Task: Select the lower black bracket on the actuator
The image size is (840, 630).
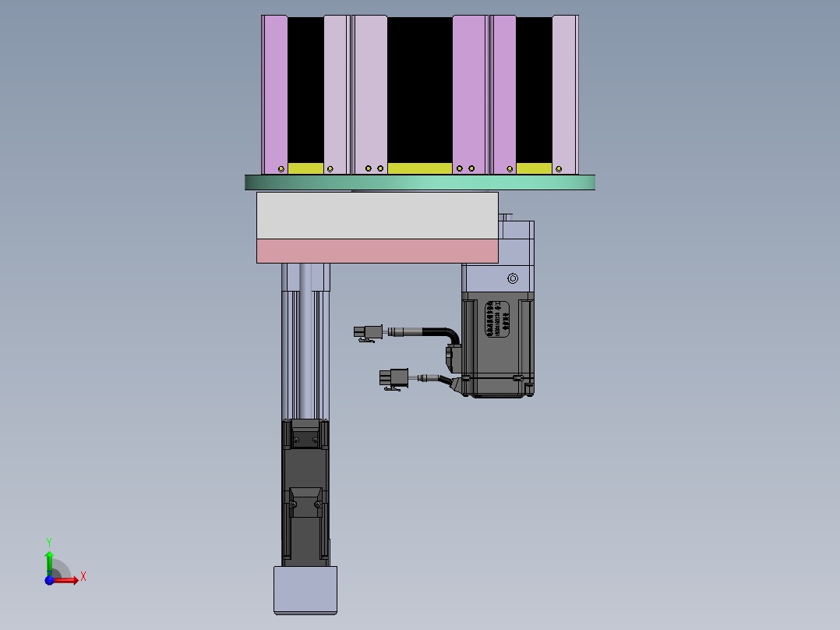Action: click(x=305, y=502)
